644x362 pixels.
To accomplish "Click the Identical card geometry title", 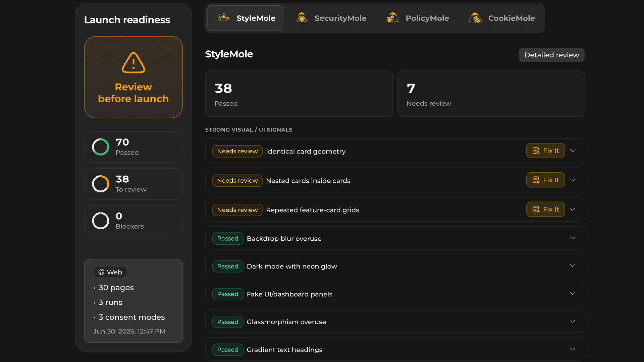I will click(x=306, y=151).
